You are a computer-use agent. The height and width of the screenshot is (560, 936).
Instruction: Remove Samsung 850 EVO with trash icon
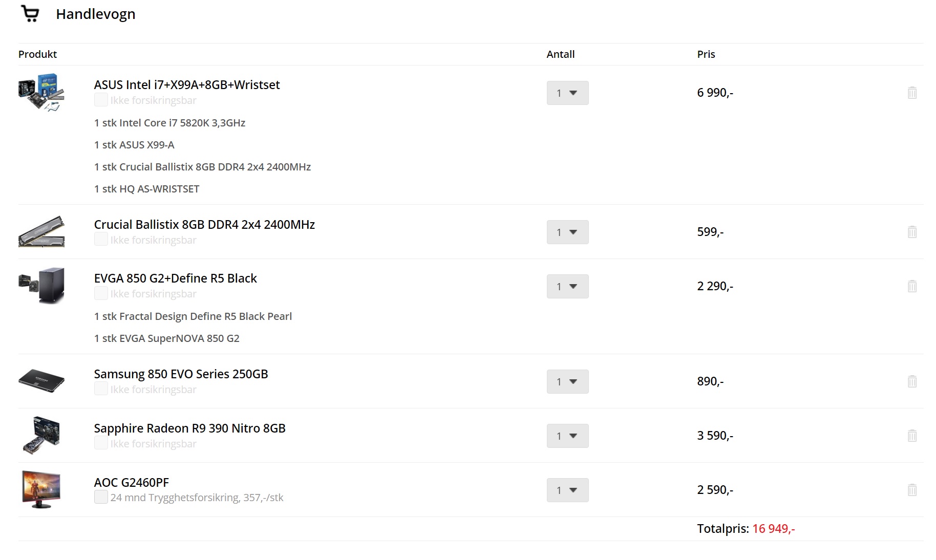[912, 381]
